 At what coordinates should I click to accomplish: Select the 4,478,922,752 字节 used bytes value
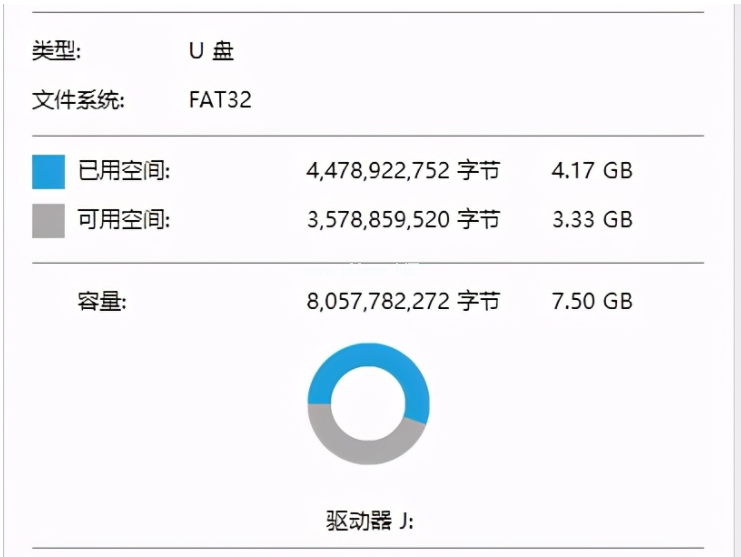tap(403, 171)
